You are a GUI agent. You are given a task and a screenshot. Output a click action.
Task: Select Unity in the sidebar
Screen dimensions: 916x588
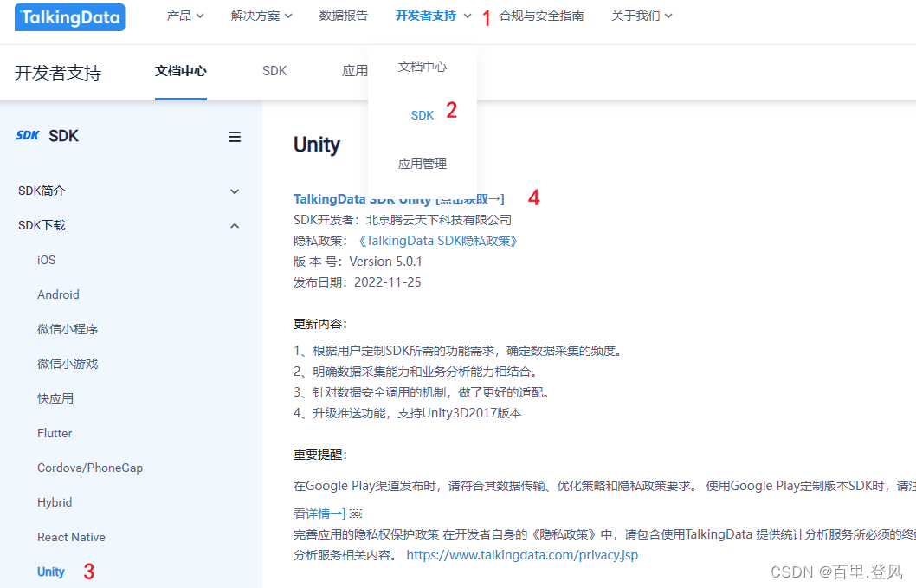point(51,572)
